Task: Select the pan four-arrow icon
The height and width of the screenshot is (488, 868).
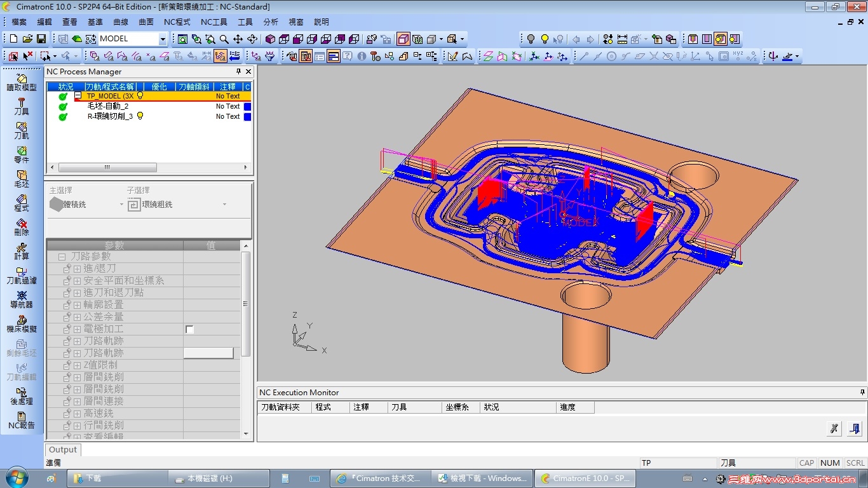Action: coord(238,39)
